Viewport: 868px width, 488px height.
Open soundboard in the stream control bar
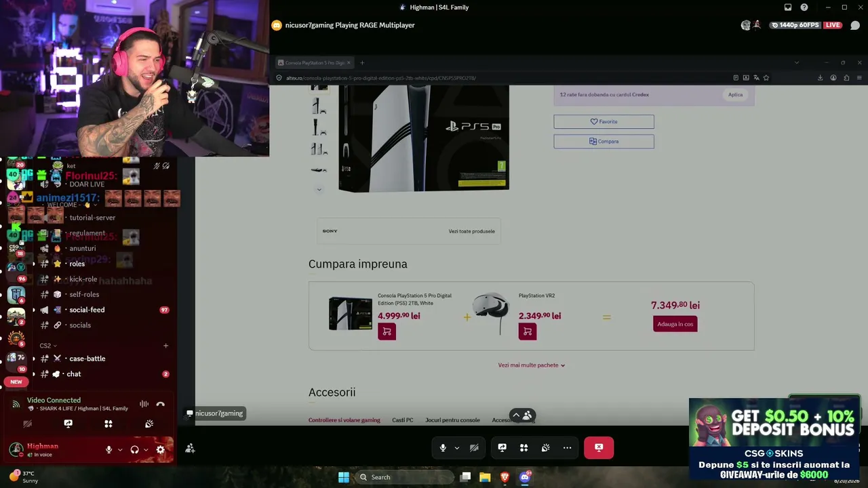[546, 447]
